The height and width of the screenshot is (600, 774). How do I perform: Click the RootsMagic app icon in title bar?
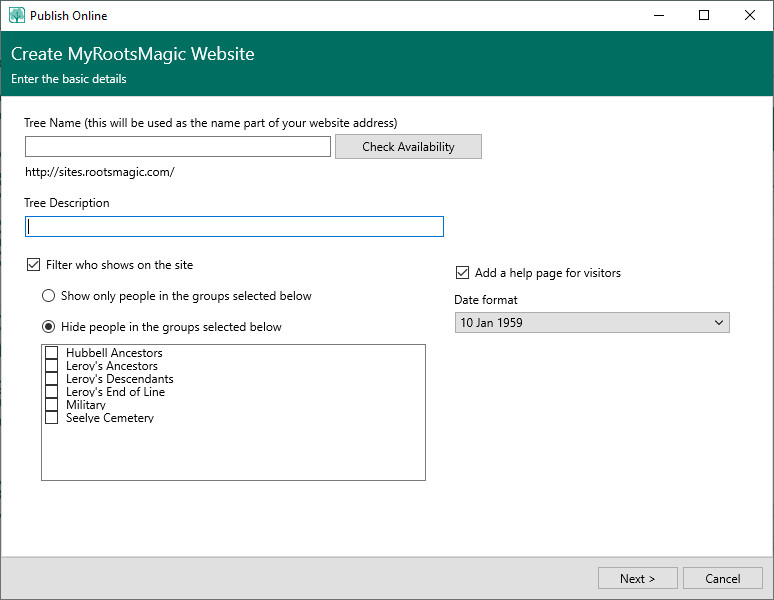click(16, 16)
